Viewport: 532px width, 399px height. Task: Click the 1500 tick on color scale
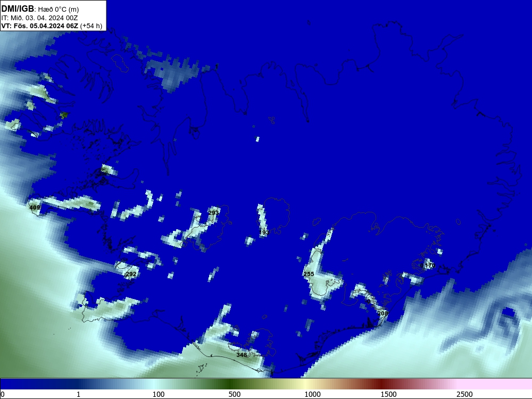(388, 394)
